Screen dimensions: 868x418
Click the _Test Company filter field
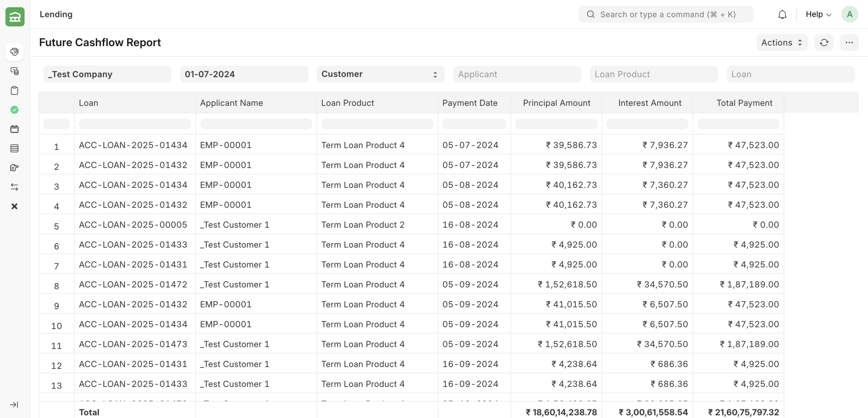coord(107,74)
